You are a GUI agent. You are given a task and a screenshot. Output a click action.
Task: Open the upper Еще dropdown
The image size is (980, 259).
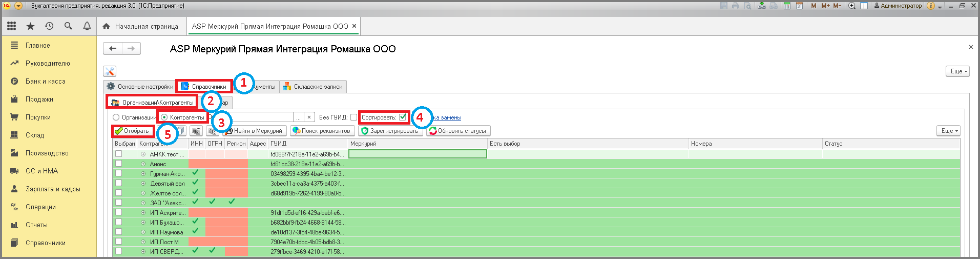957,71
